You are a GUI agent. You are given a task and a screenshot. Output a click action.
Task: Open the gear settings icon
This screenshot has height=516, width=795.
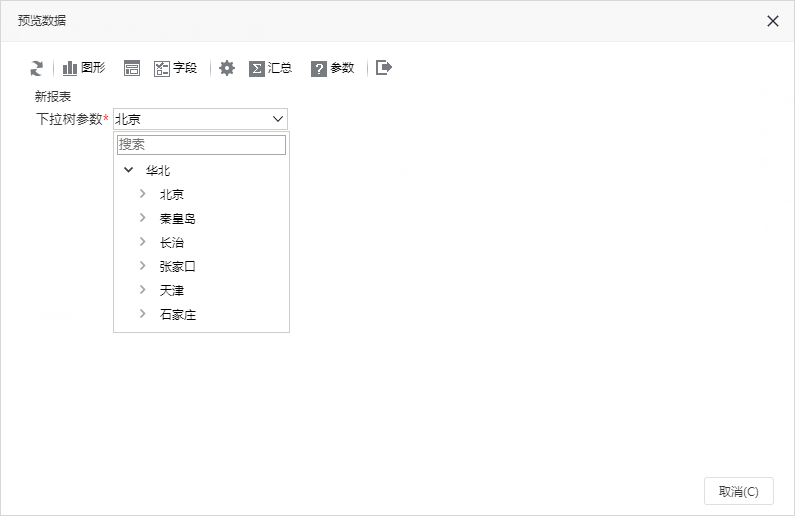click(227, 68)
